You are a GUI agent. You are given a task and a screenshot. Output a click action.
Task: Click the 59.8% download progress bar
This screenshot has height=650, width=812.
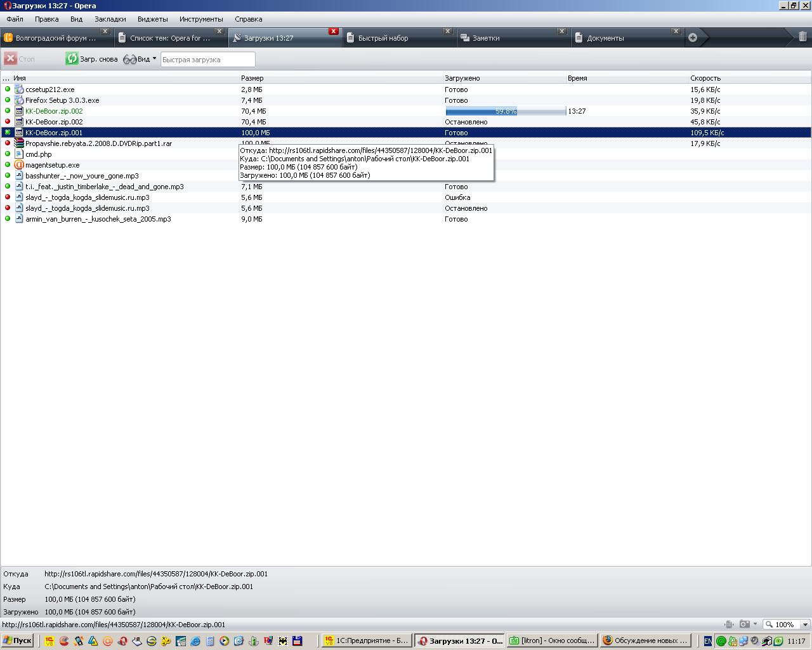pyautogui.click(x=506, y=111)
